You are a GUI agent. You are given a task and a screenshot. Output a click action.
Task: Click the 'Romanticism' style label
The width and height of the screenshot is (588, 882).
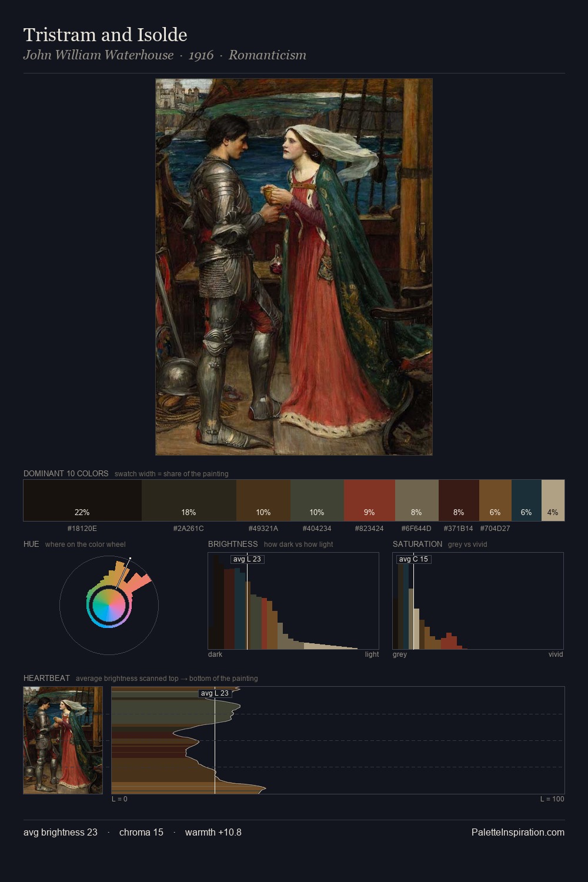pyautogui.click(x=268, y=55)
